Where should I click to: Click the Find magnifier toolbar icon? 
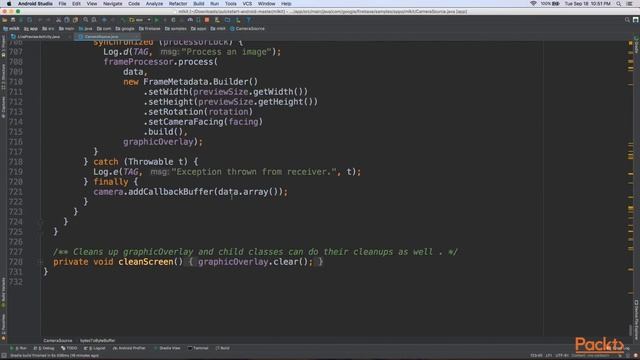(x=86, y=20)
